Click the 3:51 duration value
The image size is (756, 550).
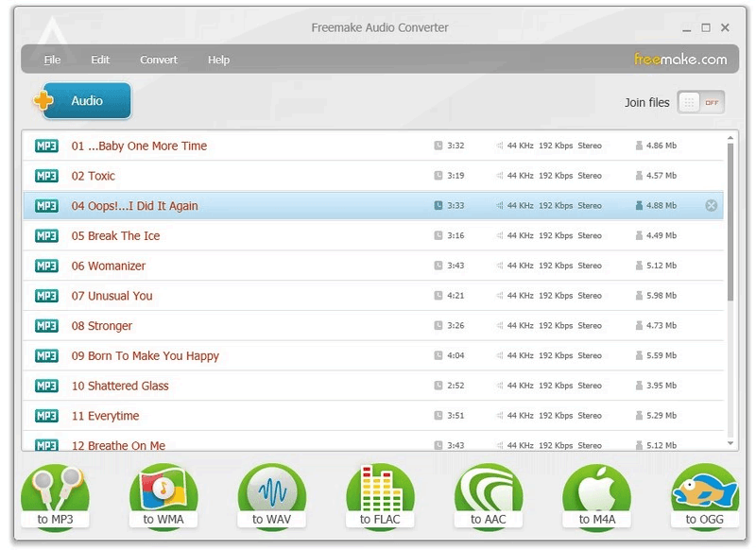tap(455, 416)
